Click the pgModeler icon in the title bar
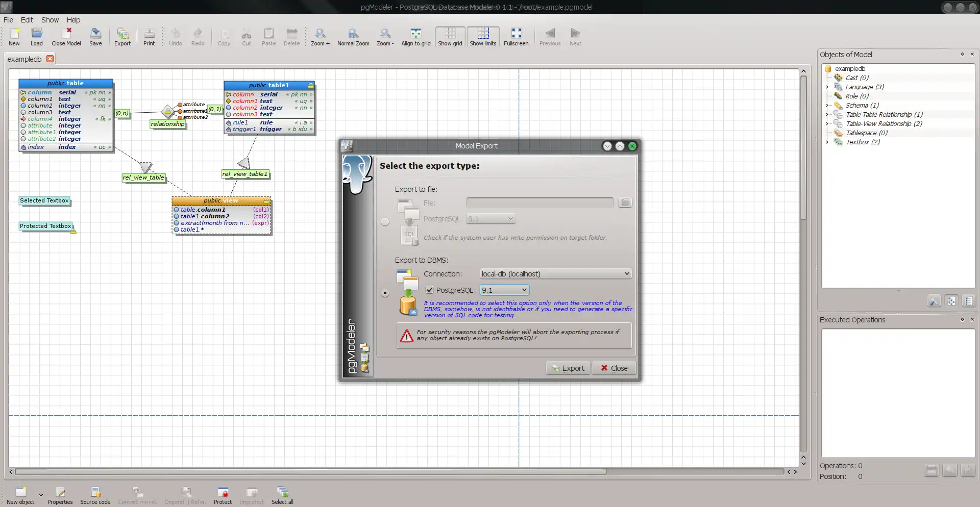 tap(6, 7)
